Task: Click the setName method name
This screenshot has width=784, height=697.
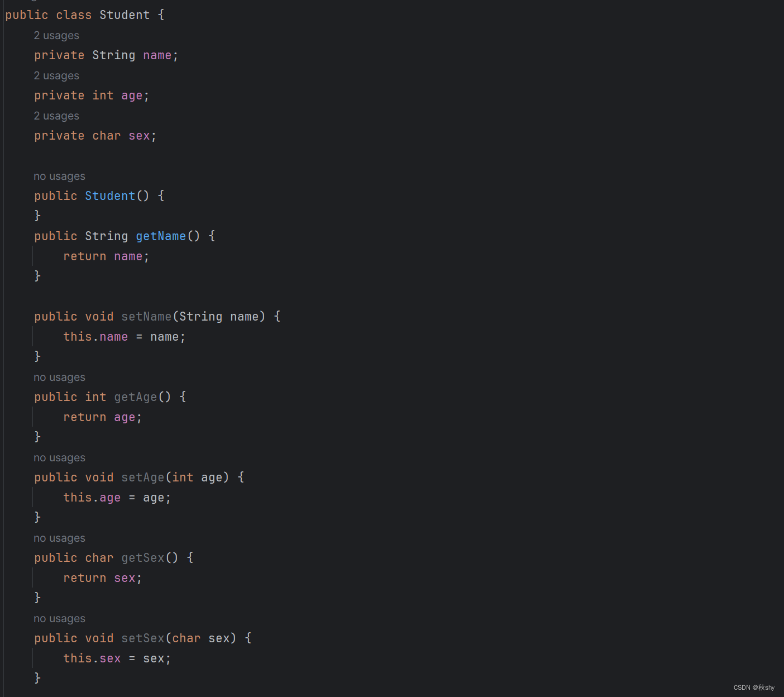Action: 146,317
